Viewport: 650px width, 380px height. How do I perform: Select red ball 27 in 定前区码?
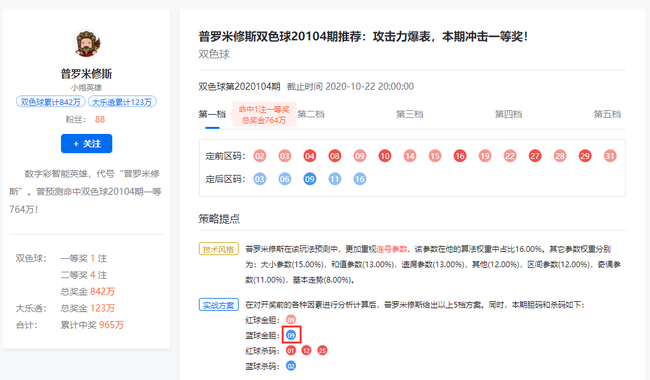coord(535,156)
